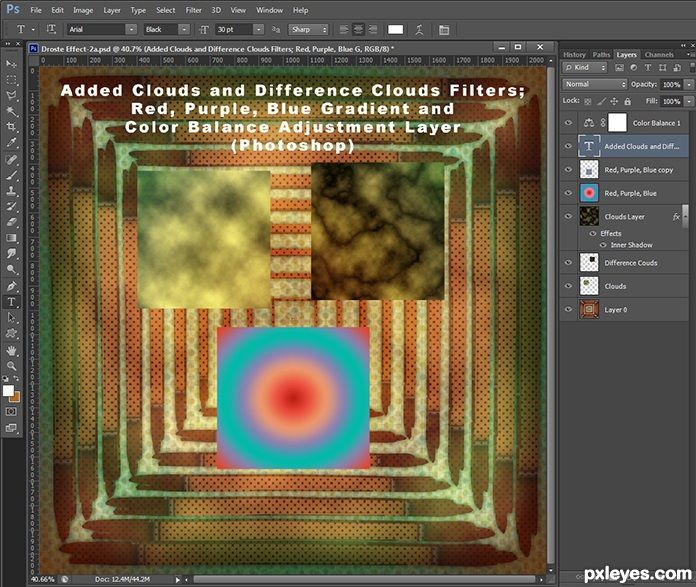Hide Layer 0
696x587 pixels.
click(568, 309)
